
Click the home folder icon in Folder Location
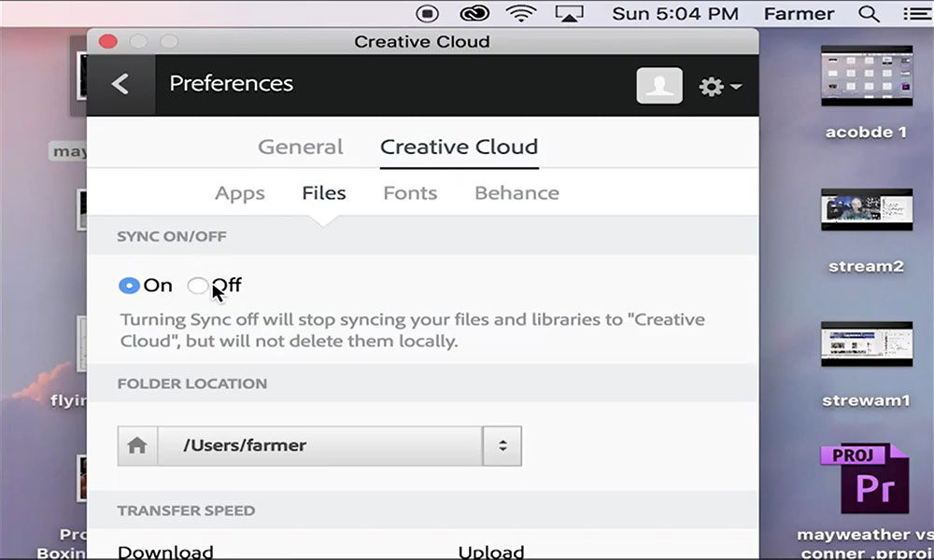point(137,445)
